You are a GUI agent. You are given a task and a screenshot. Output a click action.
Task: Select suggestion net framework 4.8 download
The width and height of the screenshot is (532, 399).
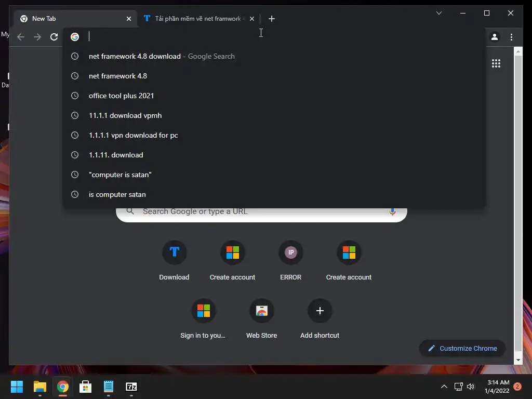click(x=274, y=56)
